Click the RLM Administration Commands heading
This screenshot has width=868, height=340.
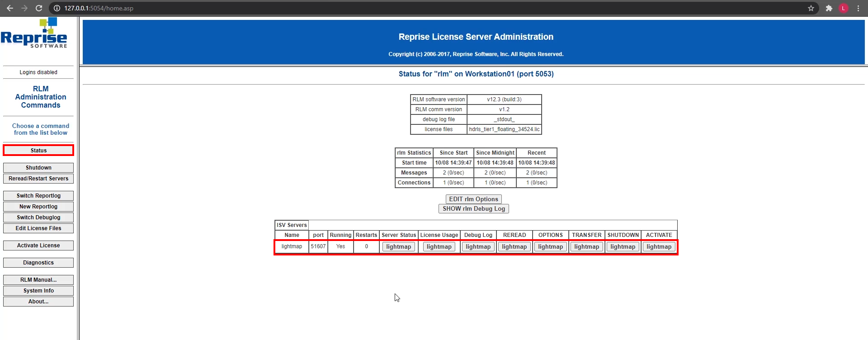pos(41,97)
